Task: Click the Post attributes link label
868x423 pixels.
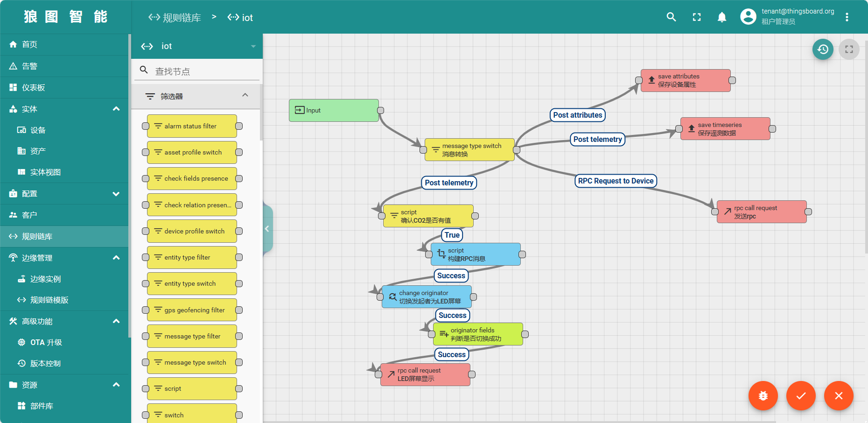Action: [578, 115]
